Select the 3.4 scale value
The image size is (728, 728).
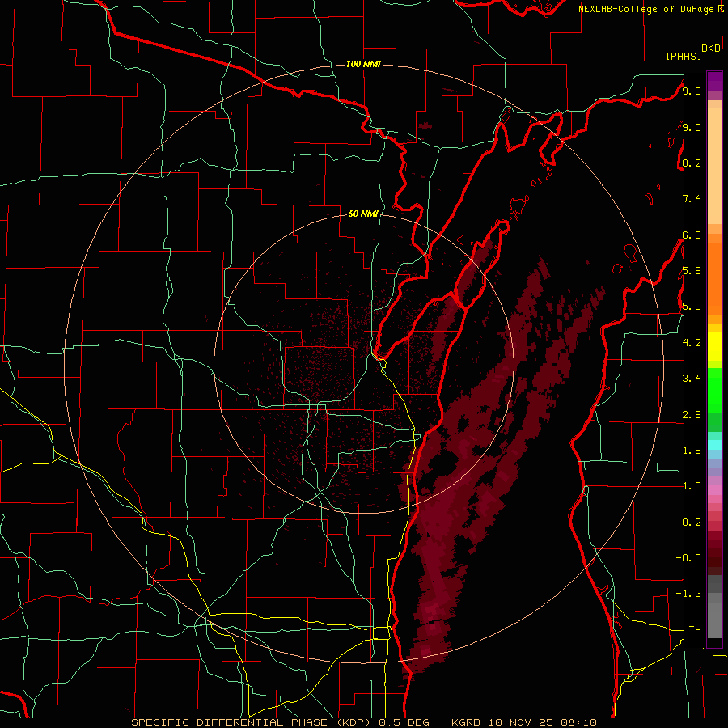click(x=692, y=379)
